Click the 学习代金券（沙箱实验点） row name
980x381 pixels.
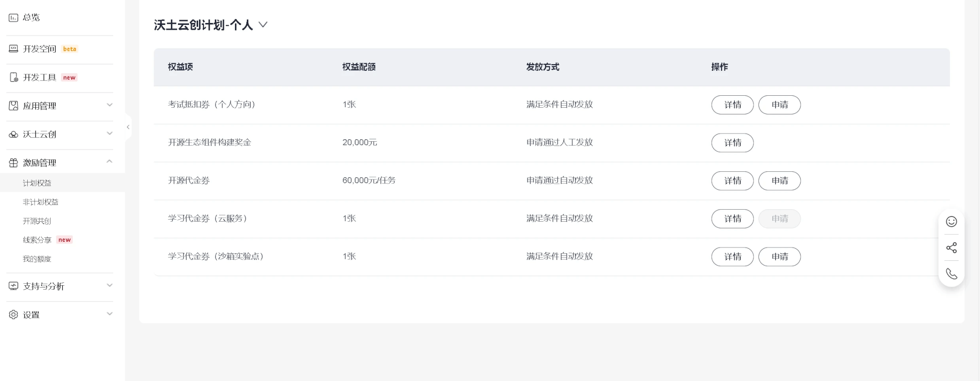(215, 257)
